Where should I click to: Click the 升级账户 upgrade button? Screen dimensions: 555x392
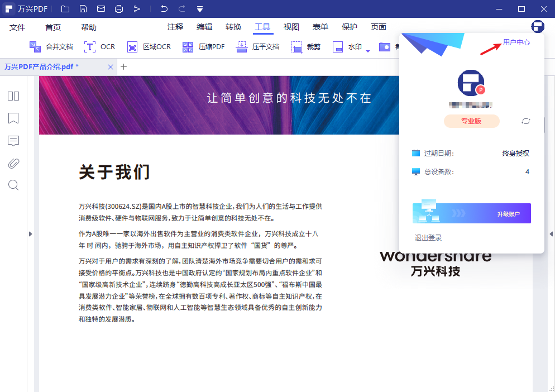[x=509, y=213]
